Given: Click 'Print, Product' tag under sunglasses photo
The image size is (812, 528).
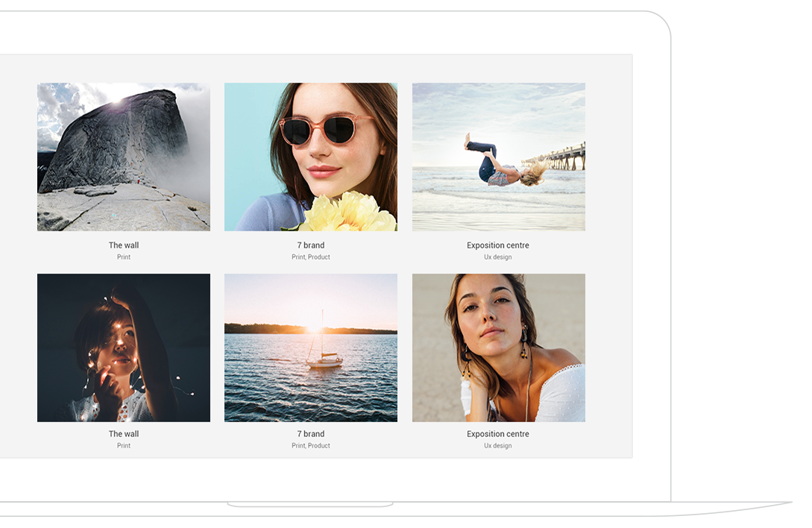Looking at the screenshot, I should point(311,257).
